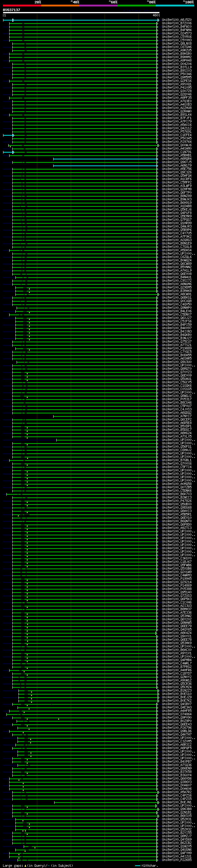Click the orange ~40% identity legend segment

click(60, 6)
